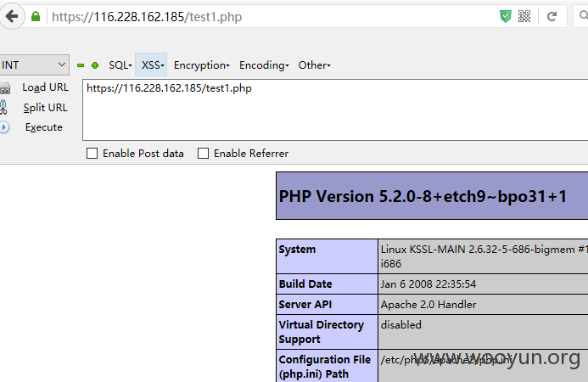This screenshot has width=588, height=382.
Task: Click the Virtual Directory Support label
Action: tap(321, 332)
